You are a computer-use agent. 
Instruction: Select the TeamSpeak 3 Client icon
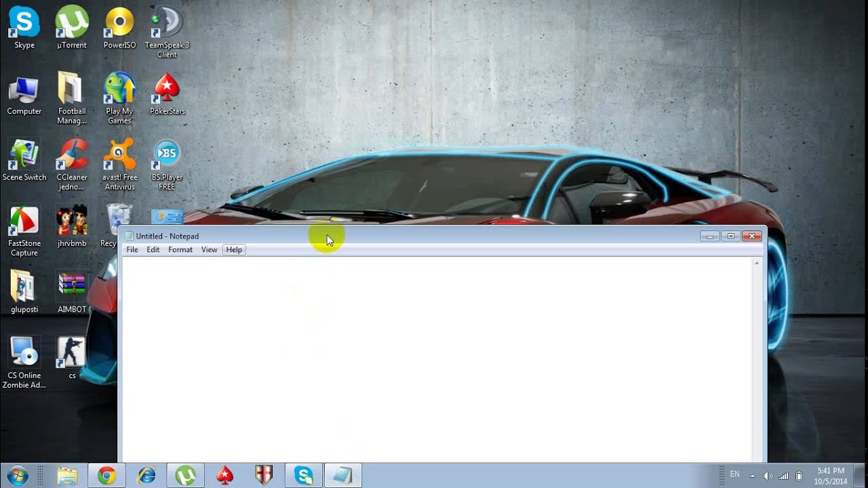click(167, 31)
